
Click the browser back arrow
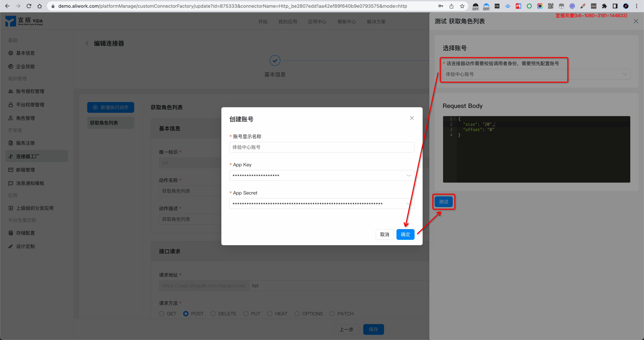(7, 6)
